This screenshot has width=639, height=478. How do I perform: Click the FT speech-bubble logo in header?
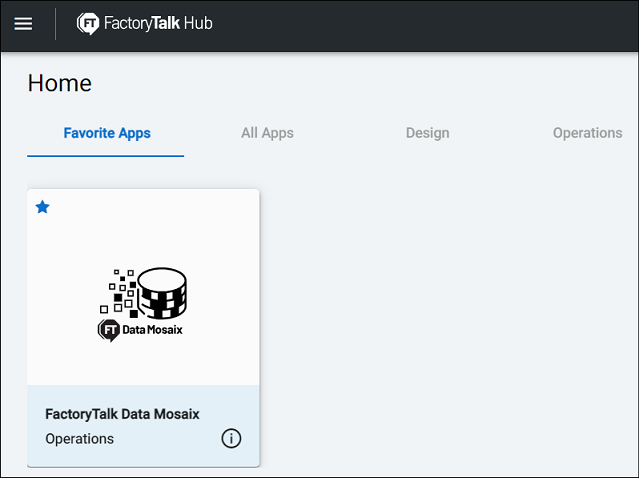click(88, 24)
